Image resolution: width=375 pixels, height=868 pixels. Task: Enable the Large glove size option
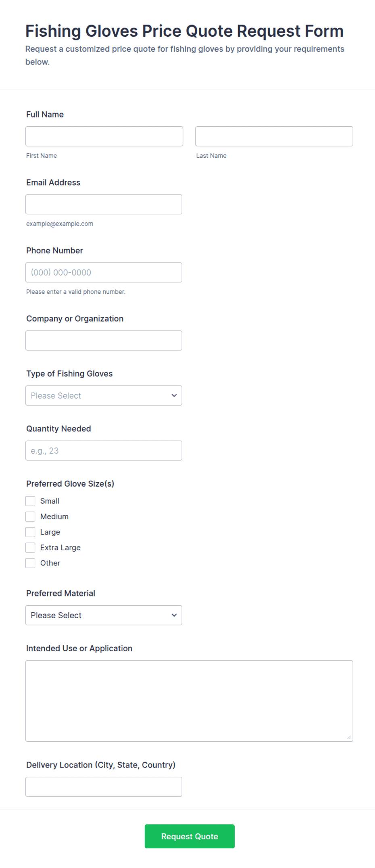[x=30, y=532]
